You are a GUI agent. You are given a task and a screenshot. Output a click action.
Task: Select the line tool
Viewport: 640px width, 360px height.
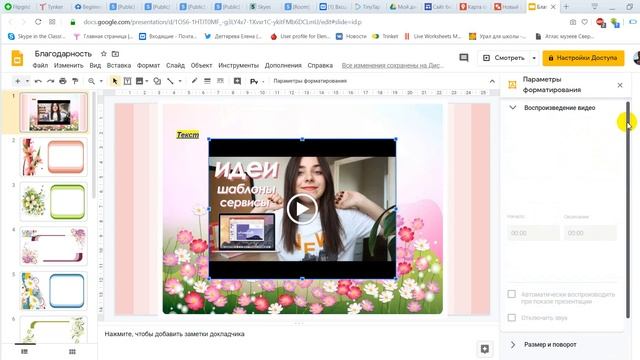point(170,81)
